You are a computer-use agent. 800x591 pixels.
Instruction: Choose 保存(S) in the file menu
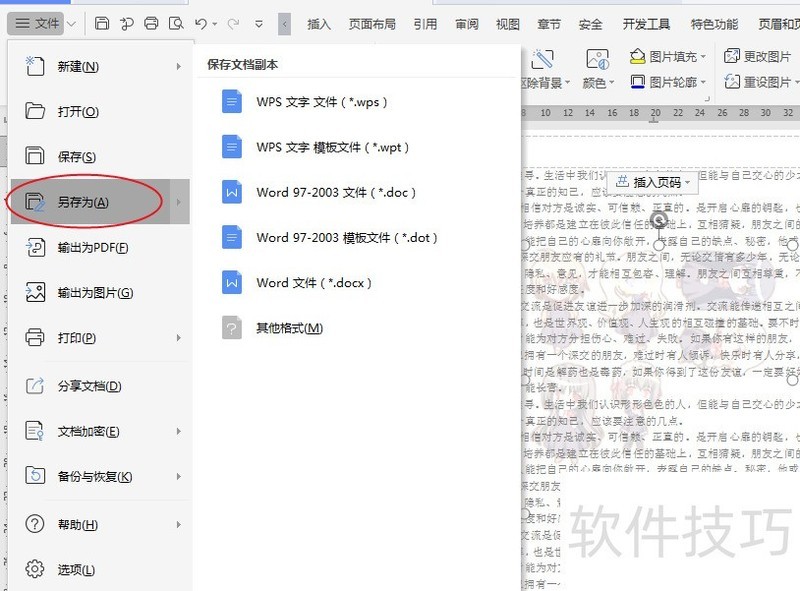pyautogui.click(x=100, y=156)
